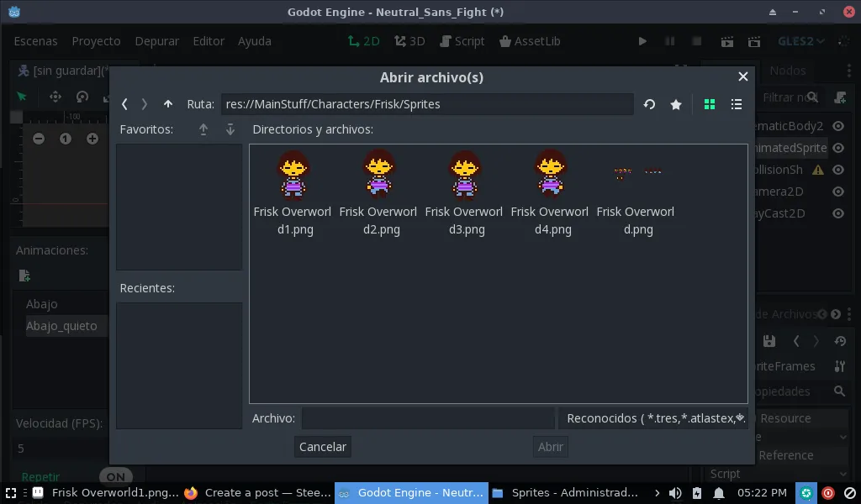Click the Archivo filename field
The image size is (861, 504).
428,418
